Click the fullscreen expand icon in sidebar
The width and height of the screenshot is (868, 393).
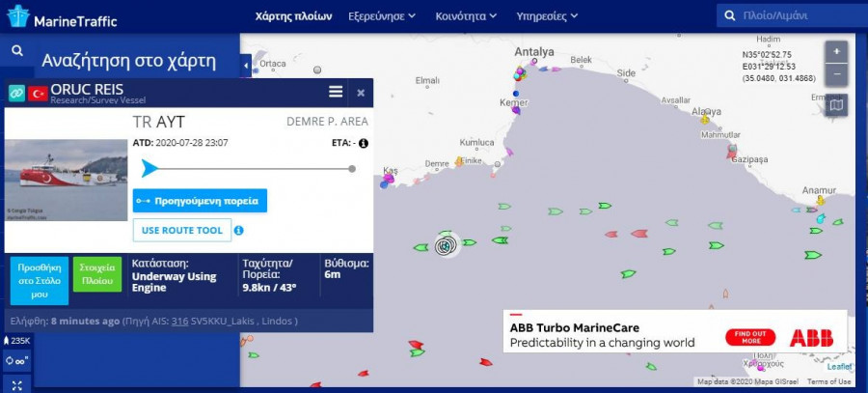[16, 385]
